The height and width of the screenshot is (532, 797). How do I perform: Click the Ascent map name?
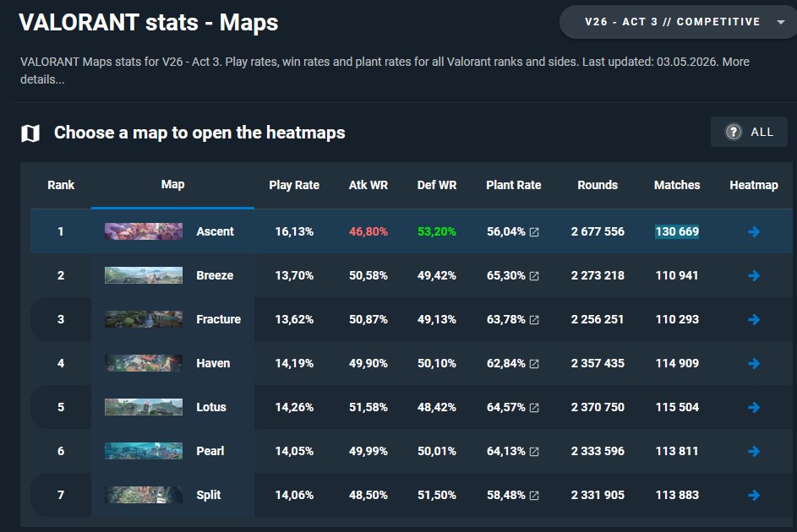[x=215, y=231]
